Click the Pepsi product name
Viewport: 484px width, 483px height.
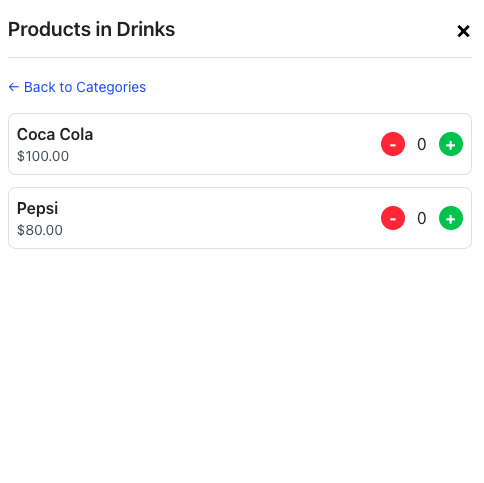coord(37,209)
